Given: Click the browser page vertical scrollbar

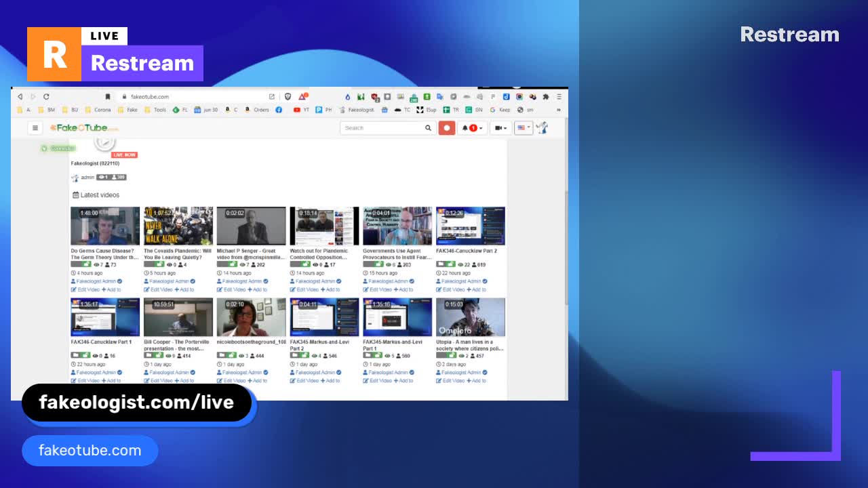Looking at the screenshot, I should [x=565, y=258].
